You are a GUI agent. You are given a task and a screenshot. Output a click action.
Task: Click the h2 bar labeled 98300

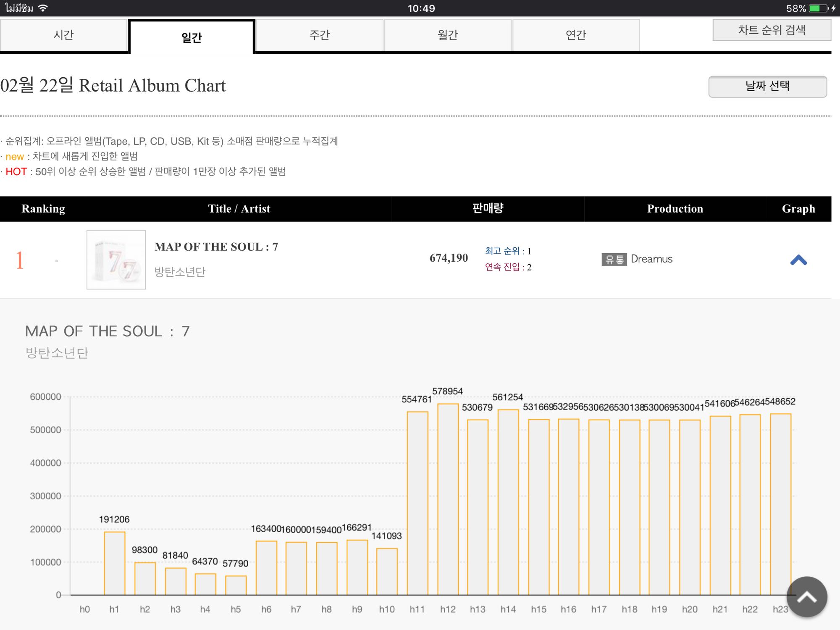[x=145, y=578]
